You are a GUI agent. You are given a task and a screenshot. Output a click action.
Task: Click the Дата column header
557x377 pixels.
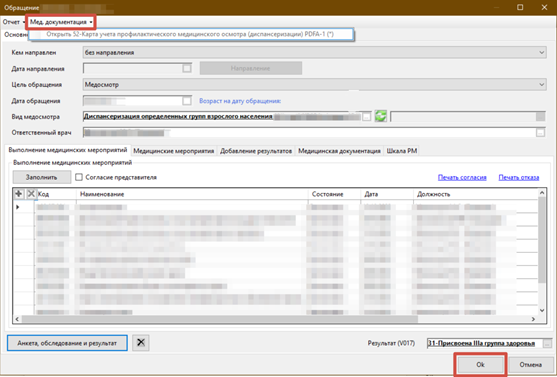tap(386, 194)
